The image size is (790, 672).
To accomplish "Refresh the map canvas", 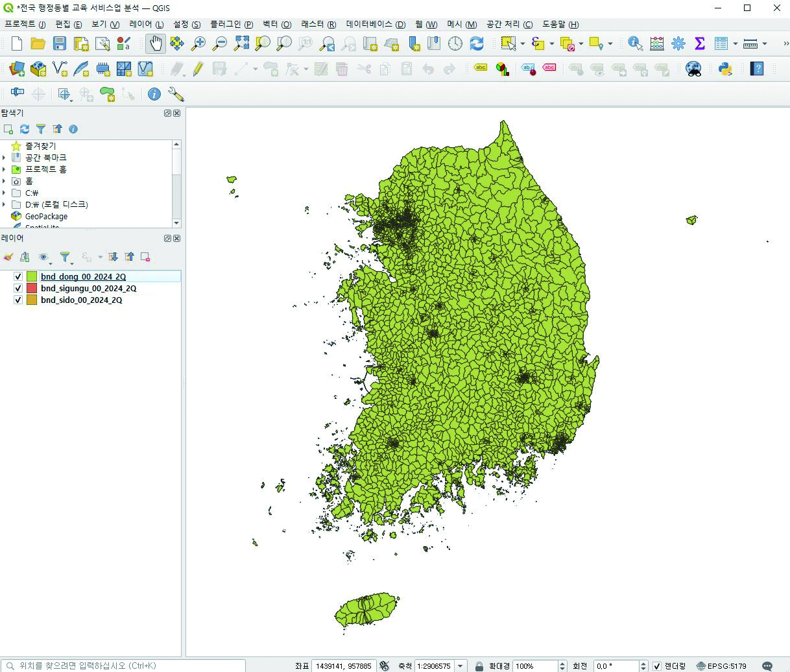I will [477, 43].
